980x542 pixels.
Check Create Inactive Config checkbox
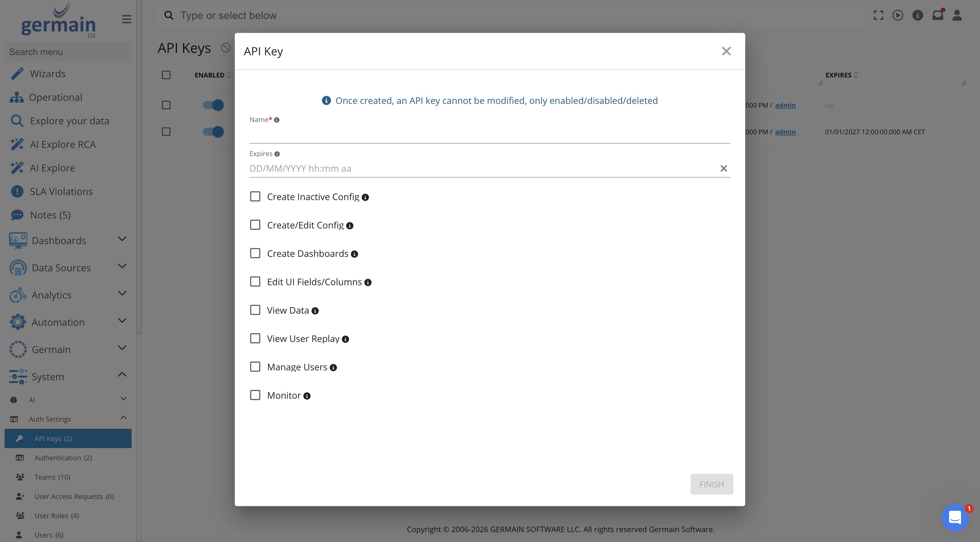coord(255,196)
